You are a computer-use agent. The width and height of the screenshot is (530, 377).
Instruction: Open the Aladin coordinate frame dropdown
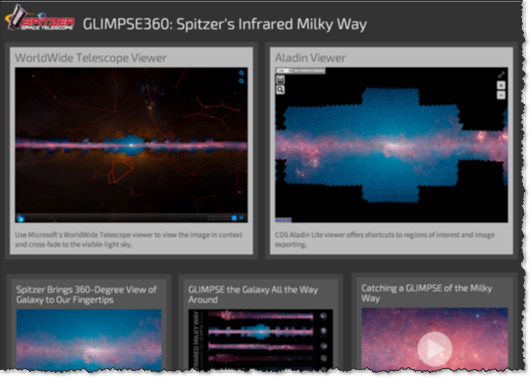tap(285, 71)
